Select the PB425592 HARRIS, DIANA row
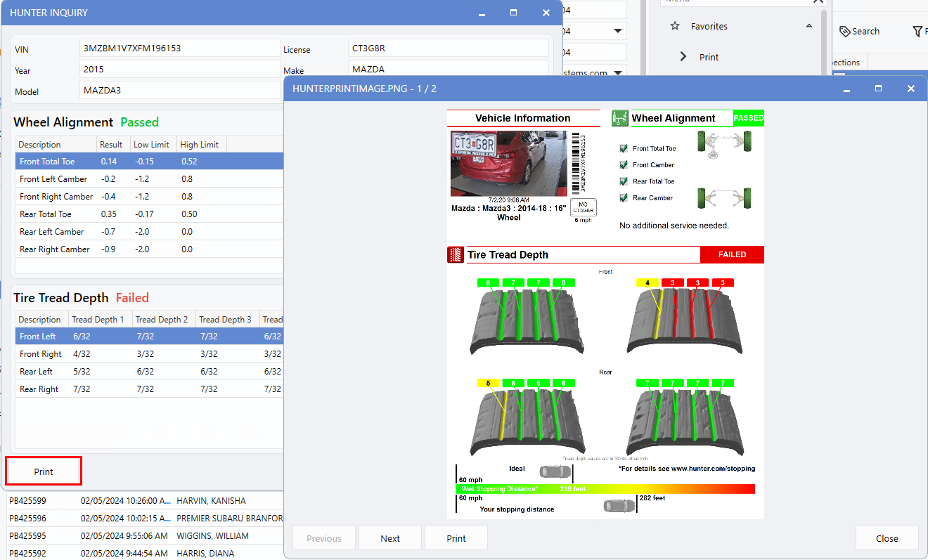This screenshot has height=560, width=928. [144, 553]
